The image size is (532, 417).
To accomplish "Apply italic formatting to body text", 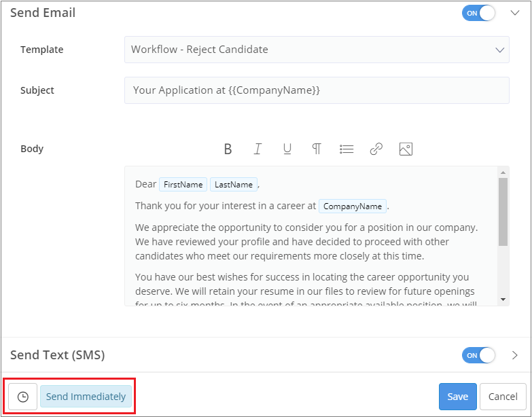I will (x=258, y=149).
